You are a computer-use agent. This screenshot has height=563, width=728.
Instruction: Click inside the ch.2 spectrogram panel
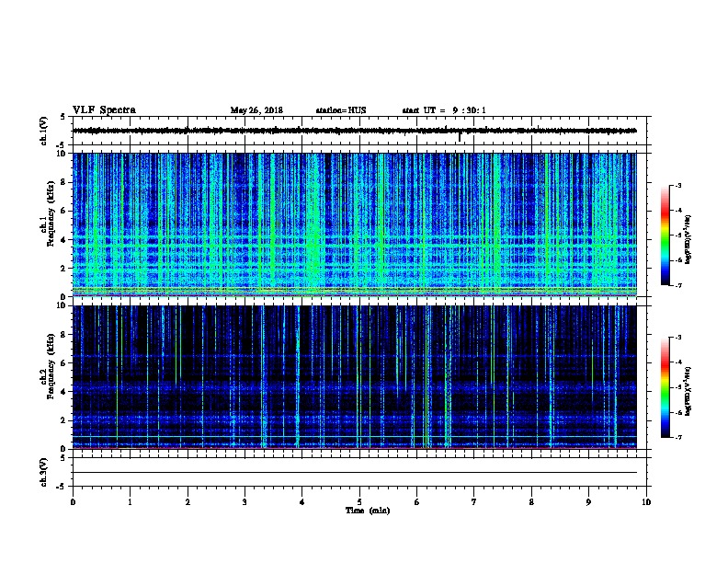coord(354,377)
